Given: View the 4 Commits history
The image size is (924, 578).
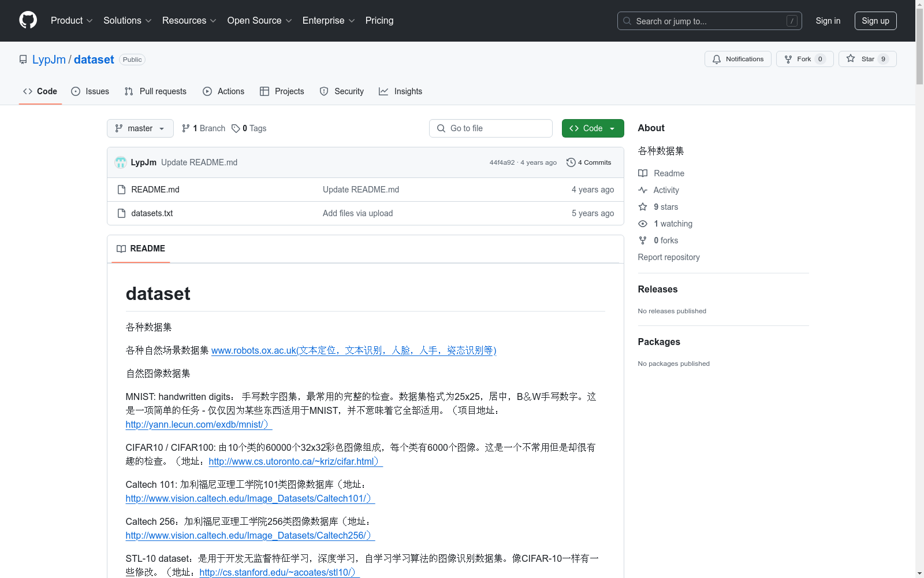Looking at the screenshot, I should (x=589, y=162).
